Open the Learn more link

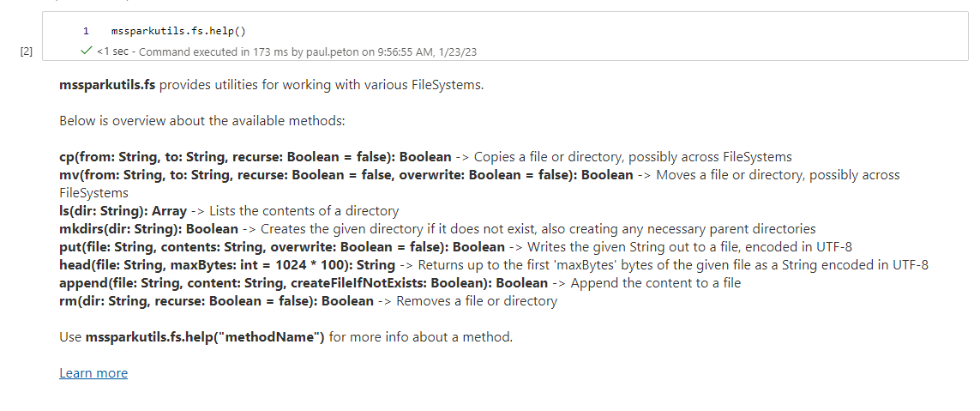coord(93,373)
